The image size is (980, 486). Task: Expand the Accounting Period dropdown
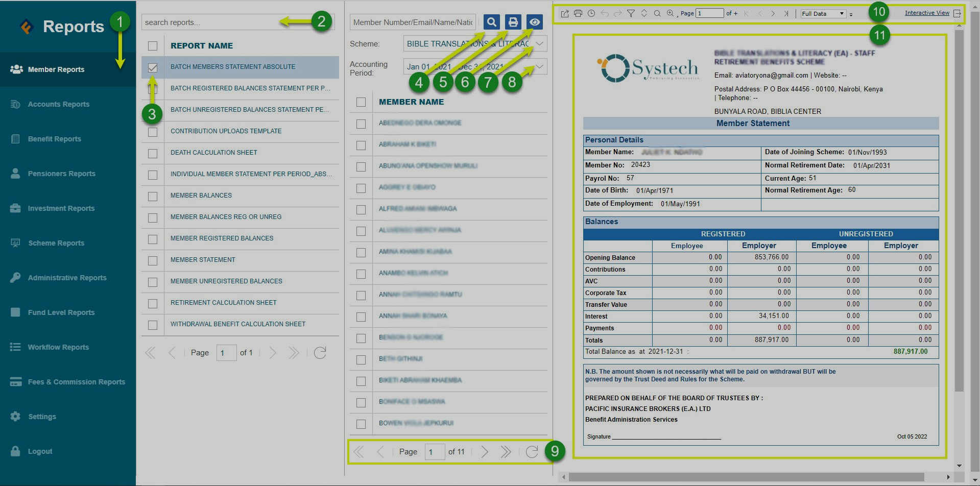539,66
